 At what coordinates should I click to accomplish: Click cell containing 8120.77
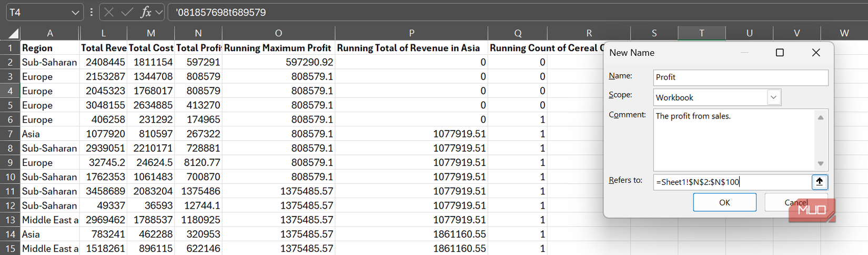click(x=198, y=162)
